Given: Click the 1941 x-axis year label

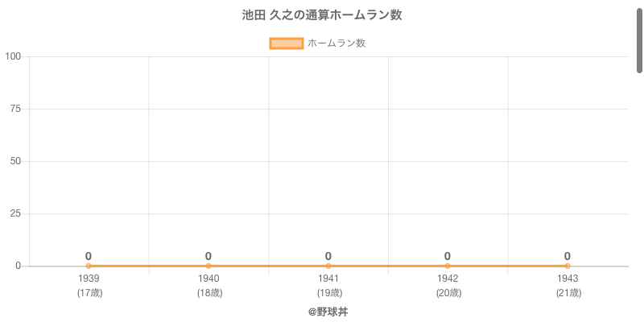Looking at the screenshot, I should pyautogui.click(x=328, y=279).
